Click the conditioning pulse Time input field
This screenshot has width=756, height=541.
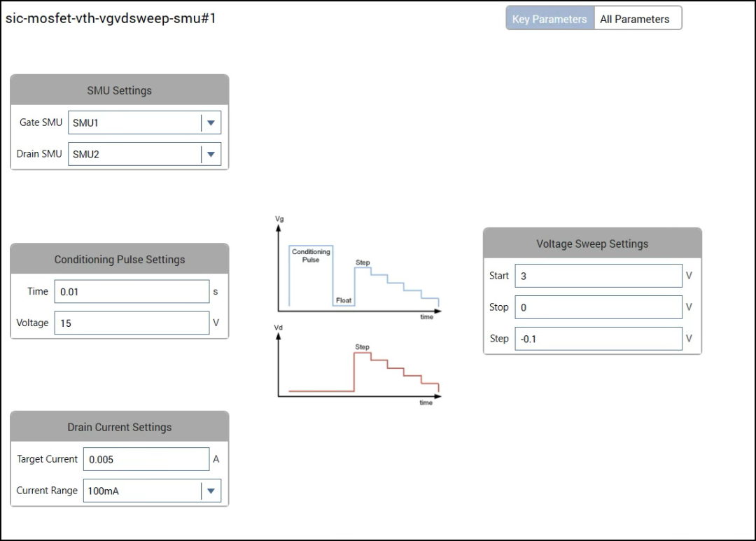click(132, 292)
